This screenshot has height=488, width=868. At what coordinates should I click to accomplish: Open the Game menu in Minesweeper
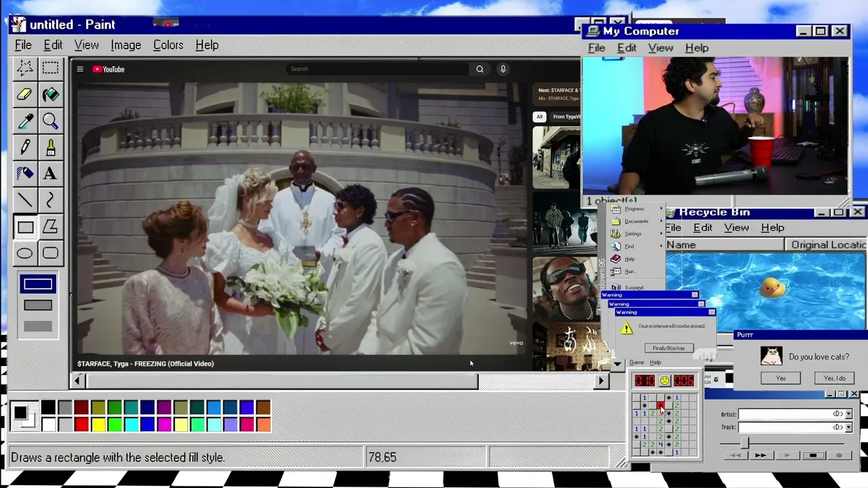(x=636, y=363)
